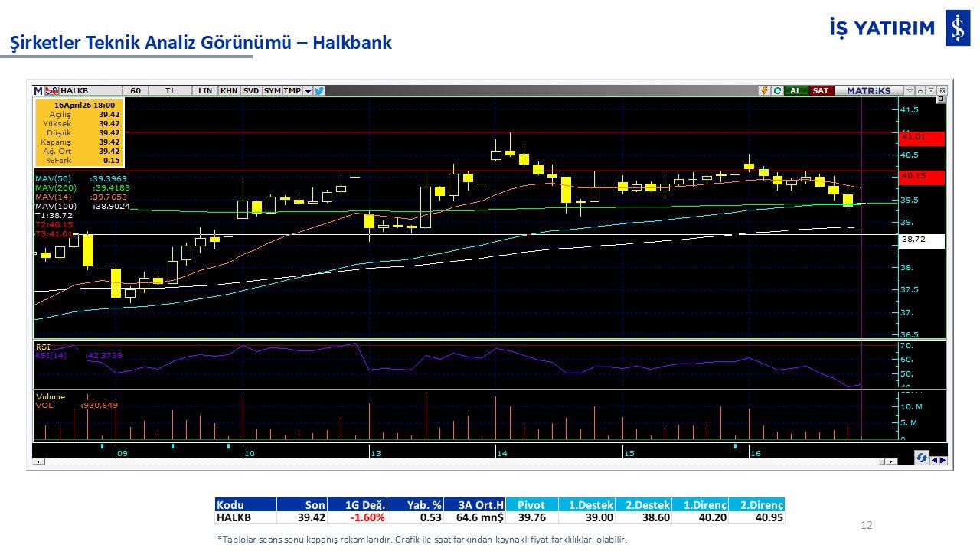Refresh chart with green circular arrow icon
980x551 pixels.
[x=777, y=90]
